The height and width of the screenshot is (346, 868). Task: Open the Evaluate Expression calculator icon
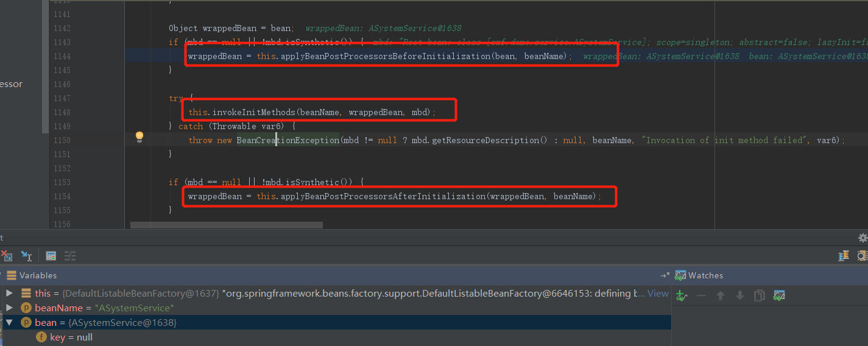tap(51, 256)
